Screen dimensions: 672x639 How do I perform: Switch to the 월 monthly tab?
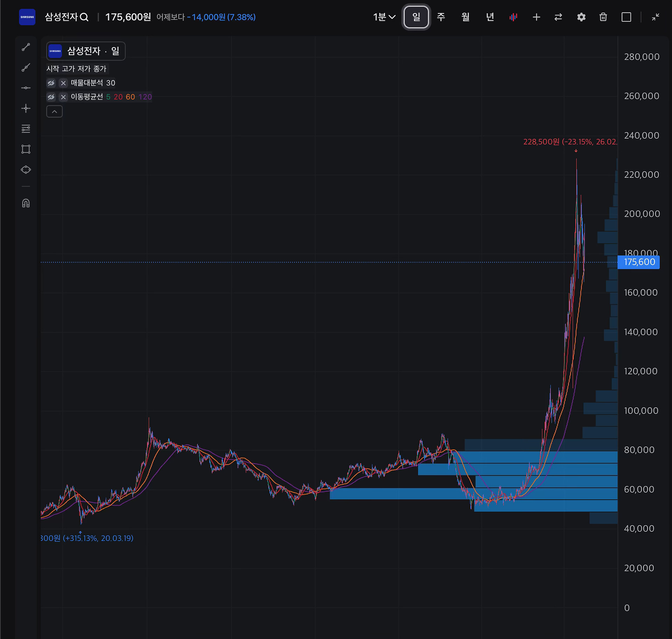pos(465,17)
